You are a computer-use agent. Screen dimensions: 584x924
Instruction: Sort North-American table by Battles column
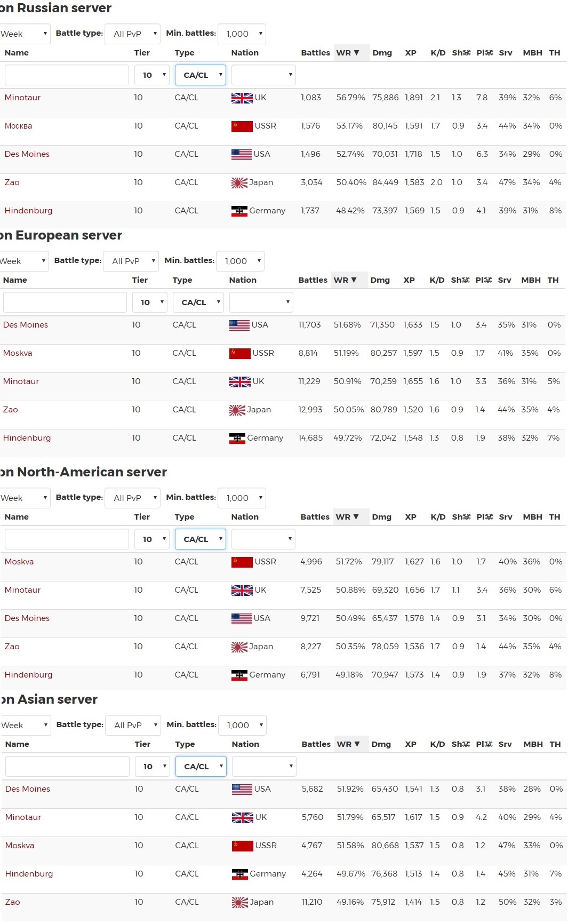(x=315, y=517)
